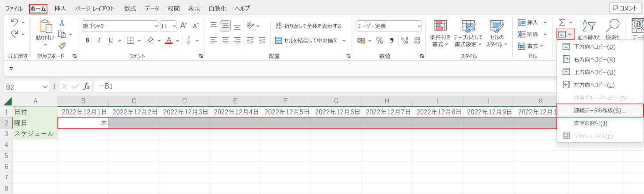Image resolution: width=644 pixels, height=194 pixels.
Task: Select column F header
Action: (x=286, y=101)
